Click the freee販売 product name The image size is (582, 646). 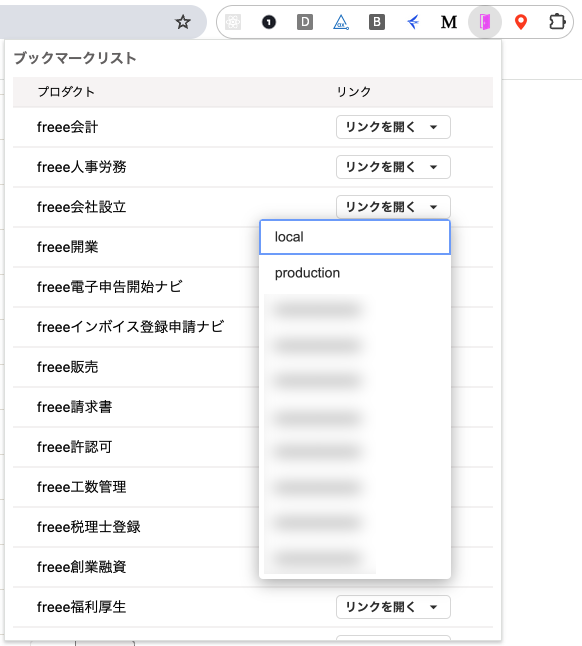click(x=68, y=367)
